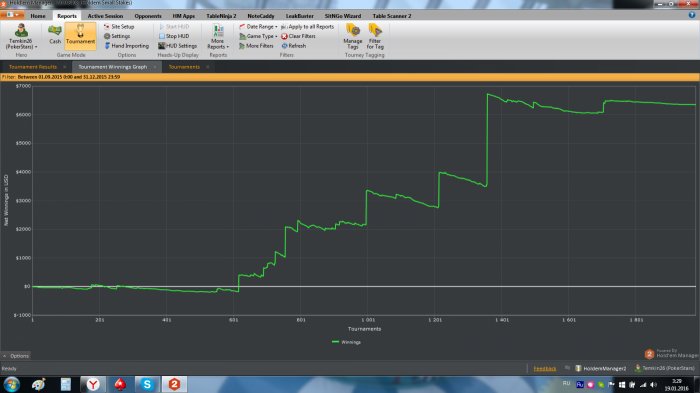Image resolution: width=700 pixels, height=393 pixels.
Task: Expand the Game Type dropdown
Action: (x=258, y=36)
